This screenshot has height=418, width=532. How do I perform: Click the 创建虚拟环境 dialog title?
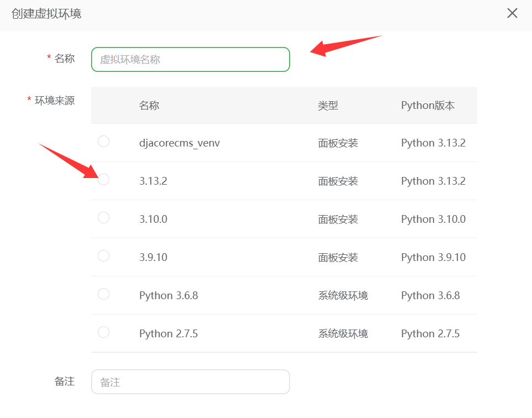click(46, 13)
